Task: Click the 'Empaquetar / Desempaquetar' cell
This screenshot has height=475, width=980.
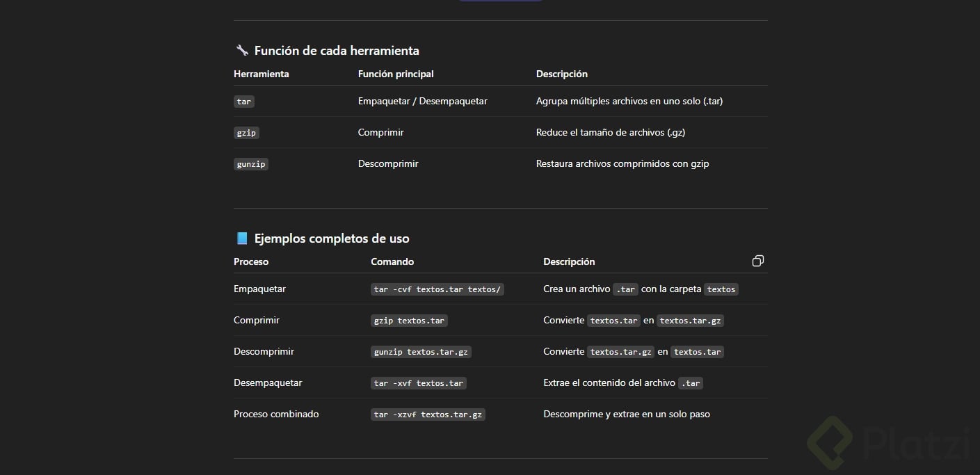Action: tap(422, 101)
